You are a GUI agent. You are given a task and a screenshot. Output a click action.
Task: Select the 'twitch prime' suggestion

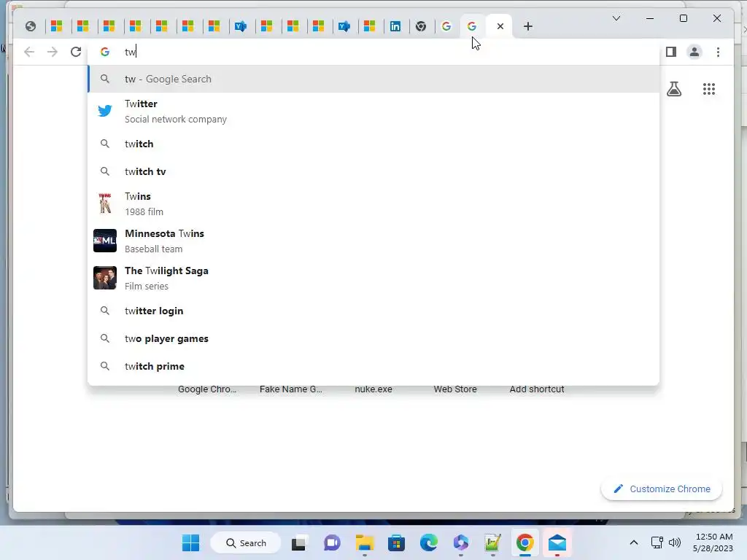click(373, 366)
